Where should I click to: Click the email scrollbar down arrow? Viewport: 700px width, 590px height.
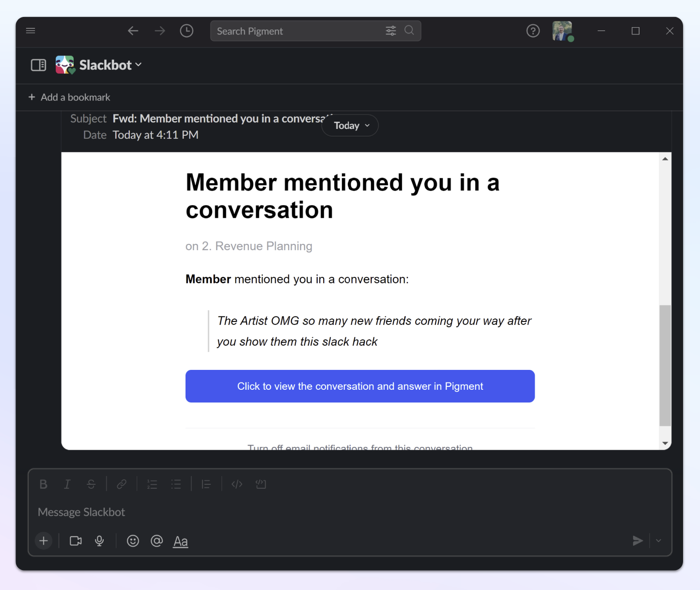pos(665,443)
